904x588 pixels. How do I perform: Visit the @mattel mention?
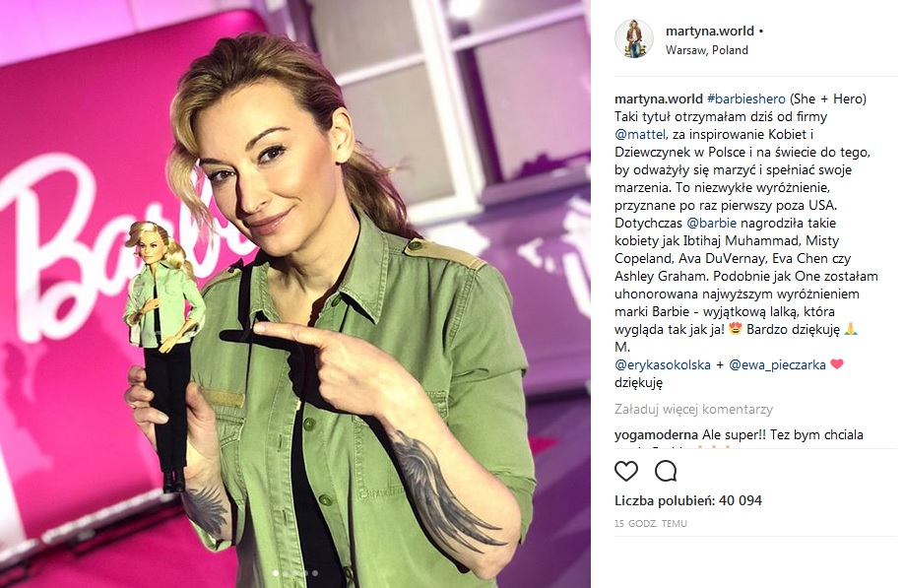(x=640, y=134)
